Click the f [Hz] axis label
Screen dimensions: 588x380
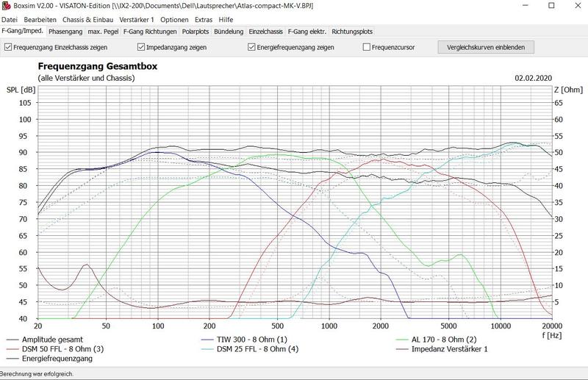point(551,335)
